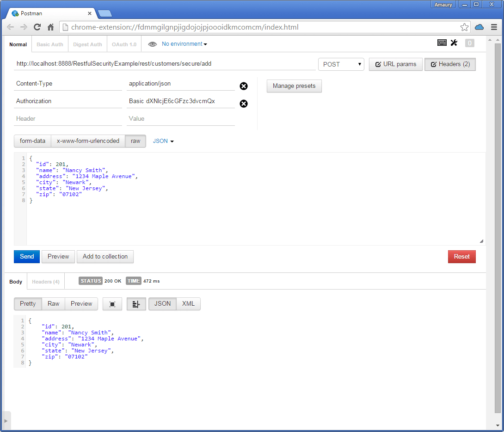Open the collapsed sidebar arrow
Image resolution: width=504 pixels, height=432 pixels.
6,421
